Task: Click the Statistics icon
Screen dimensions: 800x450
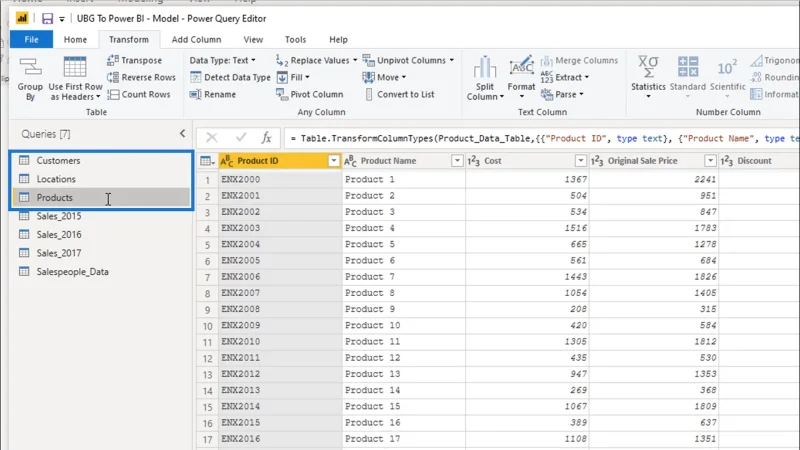Action: (648, 67)
